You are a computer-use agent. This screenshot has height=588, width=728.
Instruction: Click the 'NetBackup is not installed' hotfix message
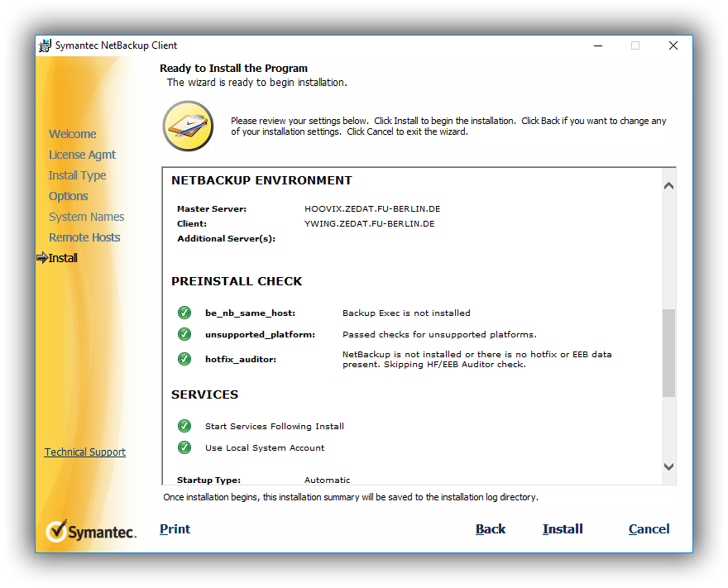click(x=477, y=359)
